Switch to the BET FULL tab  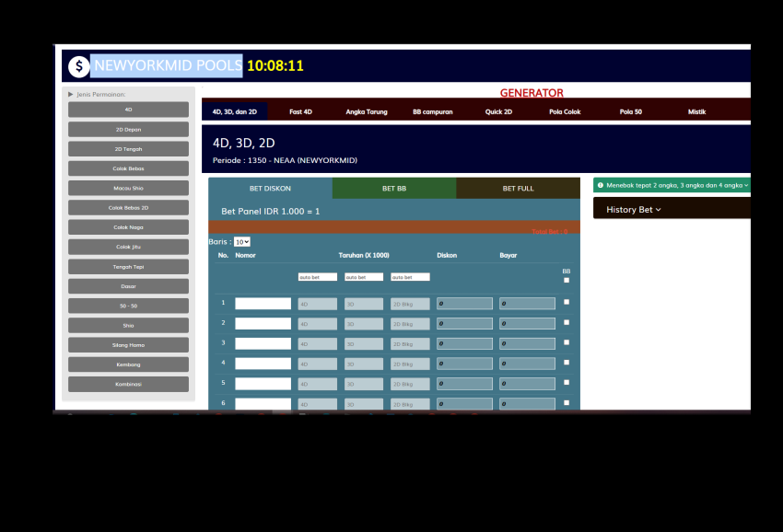click(x=518, y=189)
